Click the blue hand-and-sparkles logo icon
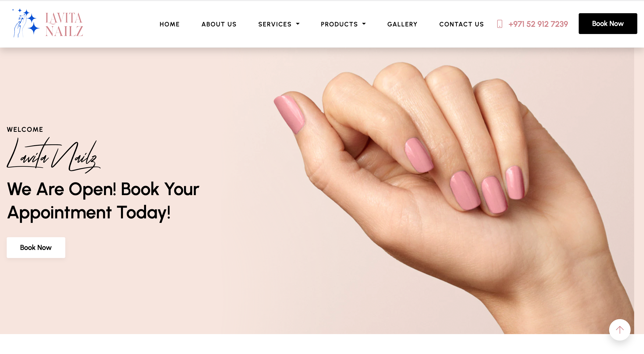Viewport: 644px width, 354px height. point(26,23)
